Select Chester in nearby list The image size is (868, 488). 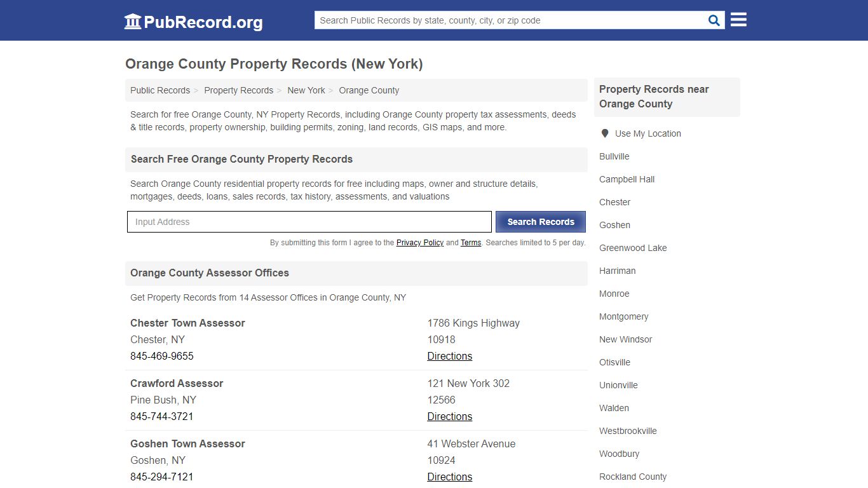(615, 202)
